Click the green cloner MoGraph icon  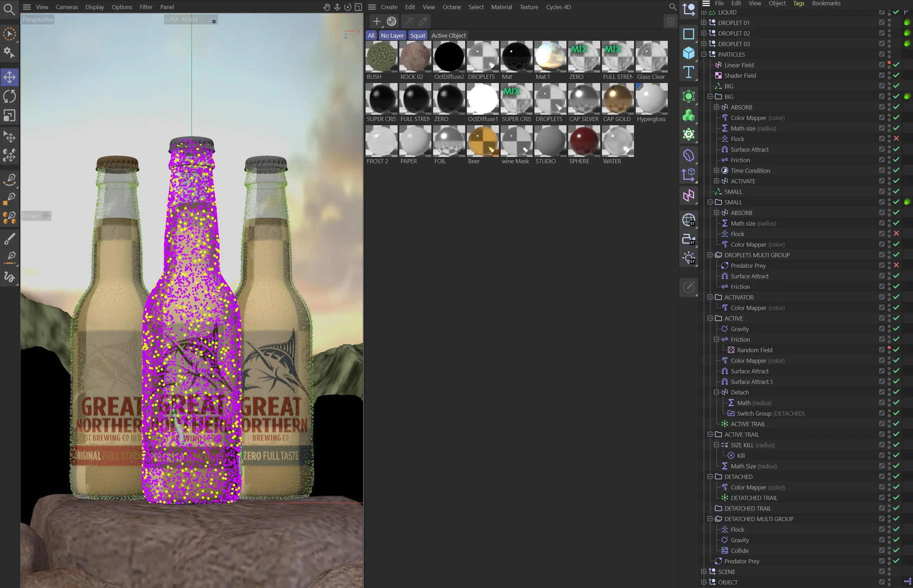point(688,115)
